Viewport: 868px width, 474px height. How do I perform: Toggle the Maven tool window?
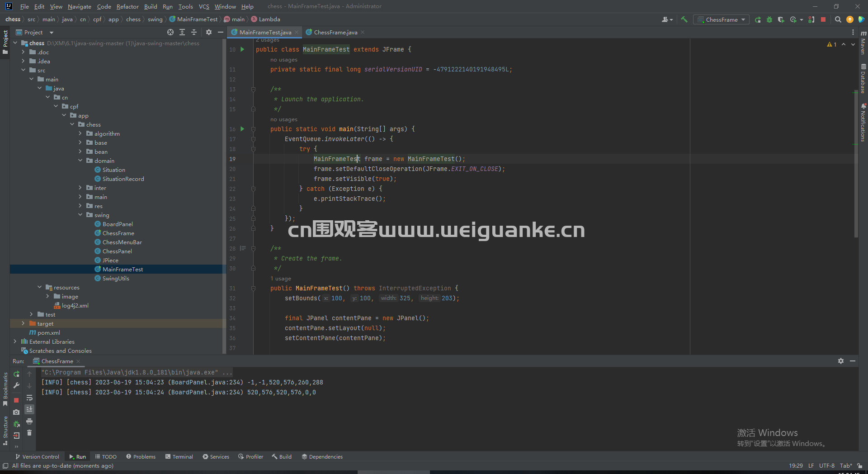tap(863, 43)
